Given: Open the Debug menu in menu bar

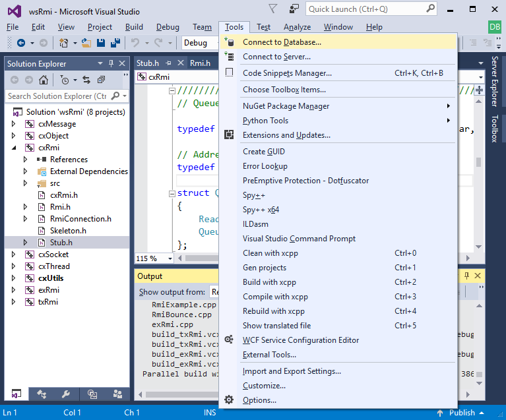Looking at the screenshot, I should [168, 27].
